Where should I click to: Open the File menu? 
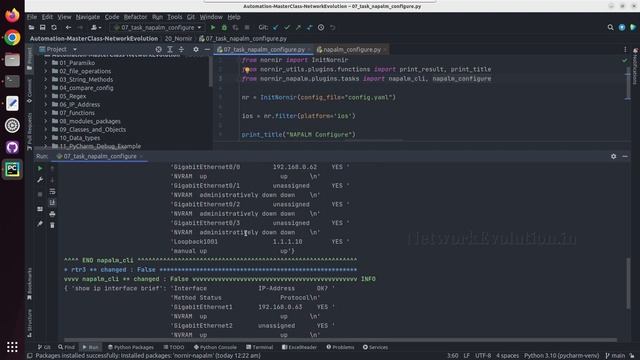[32, 17]
